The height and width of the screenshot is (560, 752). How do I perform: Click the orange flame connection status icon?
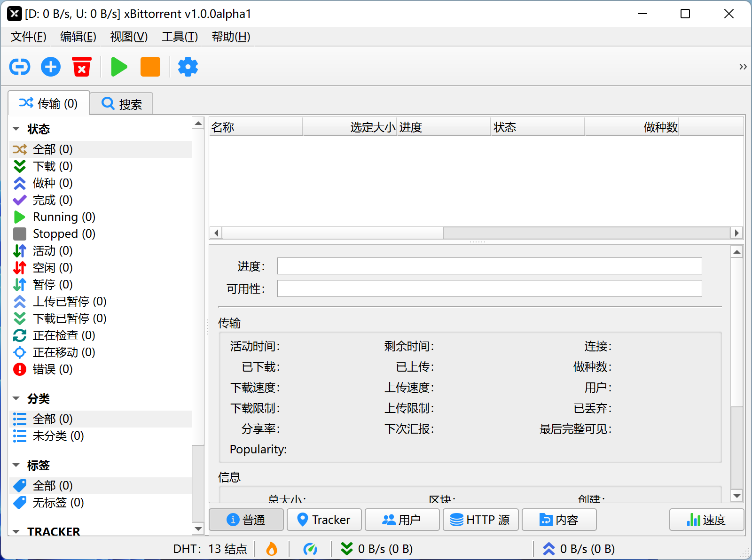tap(272, 549)
